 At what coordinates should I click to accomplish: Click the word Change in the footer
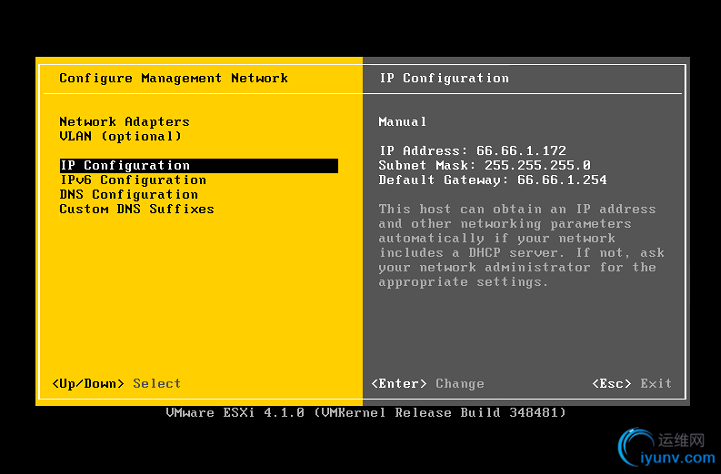click(x=460, y=384)
